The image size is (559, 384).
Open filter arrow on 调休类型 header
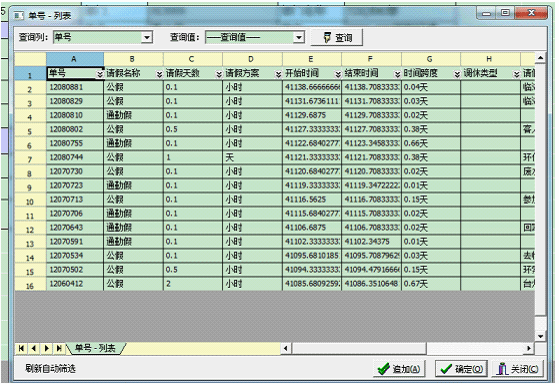(x=516, y=74)
